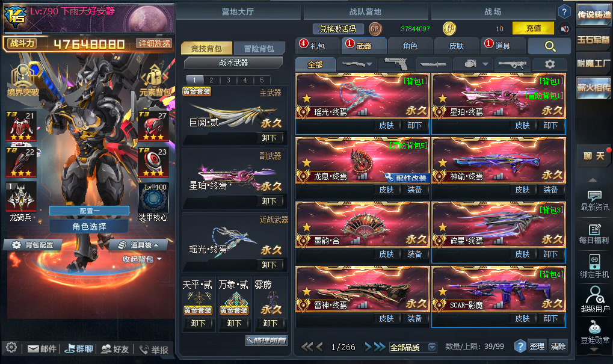Switch to the adventure backpack tab

260,49
